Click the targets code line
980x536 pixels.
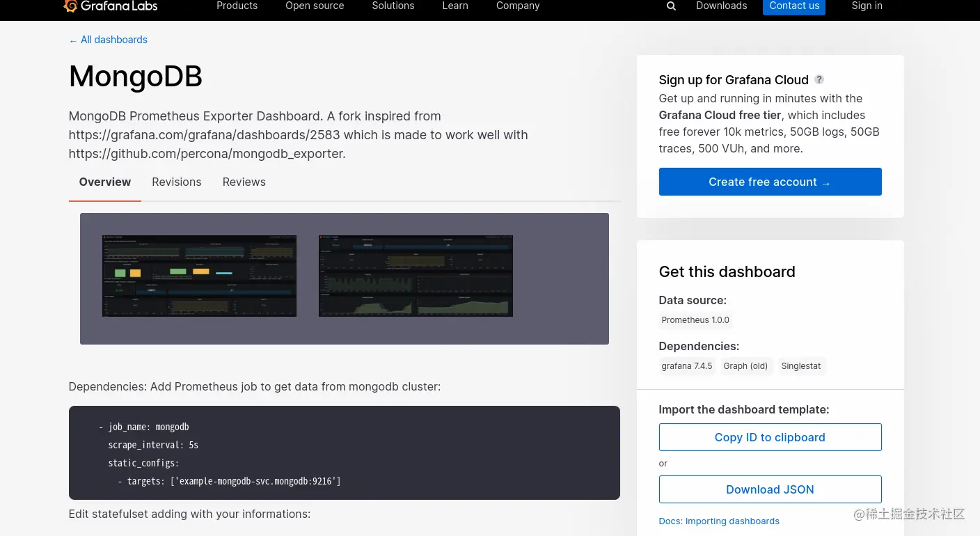229,481
